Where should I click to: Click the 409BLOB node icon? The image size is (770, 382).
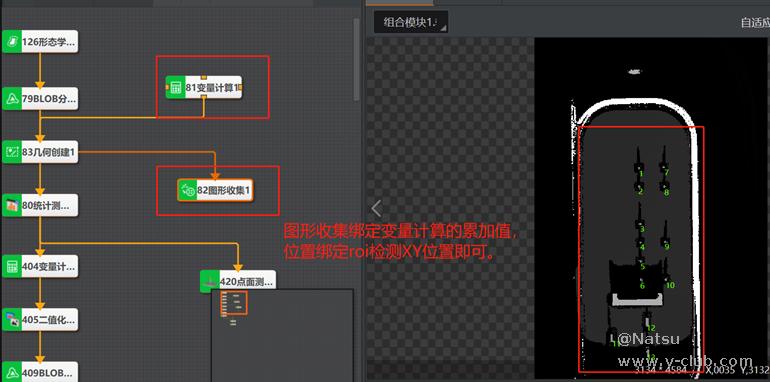(x=12, y=372)
